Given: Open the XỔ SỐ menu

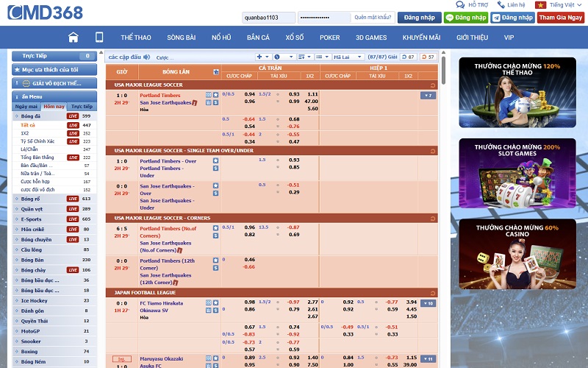Looking at the screenshot, I should [295, 38].
